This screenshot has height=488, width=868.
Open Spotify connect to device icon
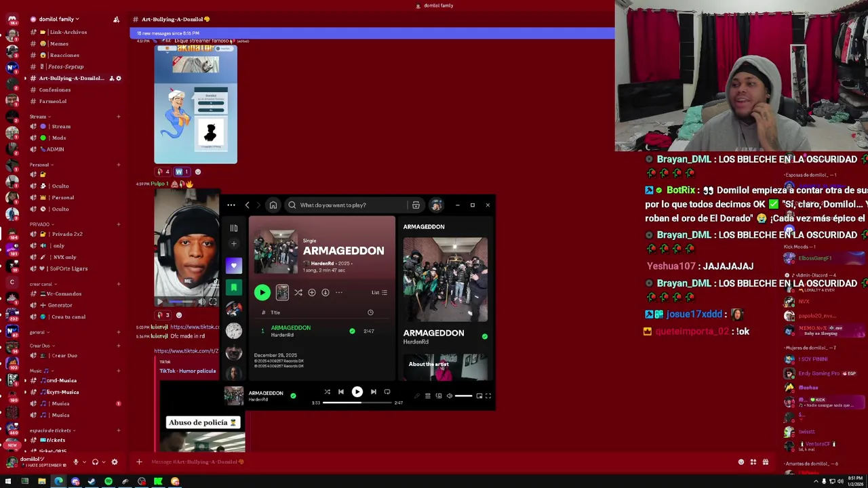439,396
